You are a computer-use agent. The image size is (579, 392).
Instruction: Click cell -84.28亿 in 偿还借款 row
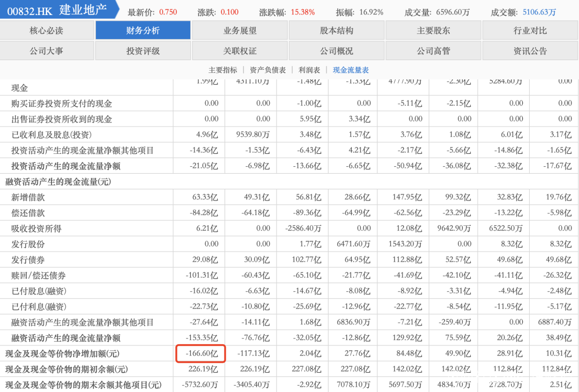click(x=204, y=213)
